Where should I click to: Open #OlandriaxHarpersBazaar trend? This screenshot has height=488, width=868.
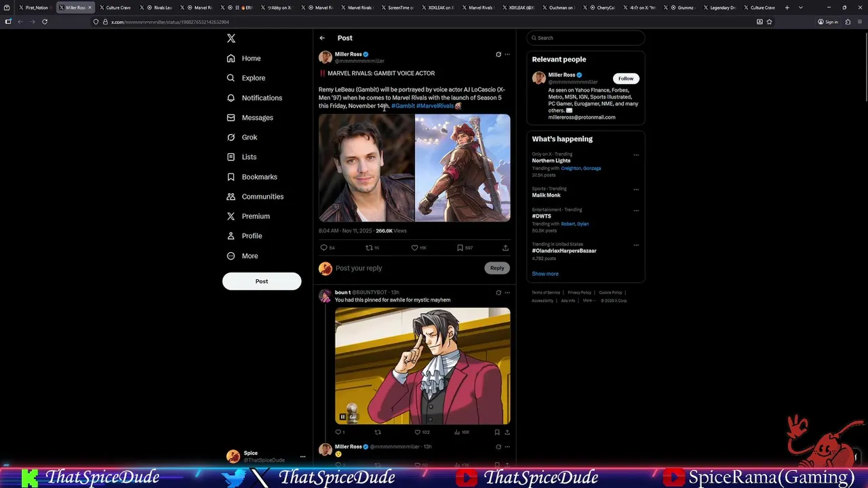(x=564, y=251)
